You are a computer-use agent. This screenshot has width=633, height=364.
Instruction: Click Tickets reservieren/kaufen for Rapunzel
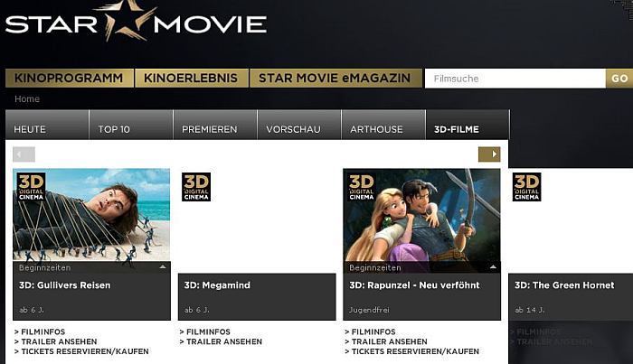tap(412, 351)
